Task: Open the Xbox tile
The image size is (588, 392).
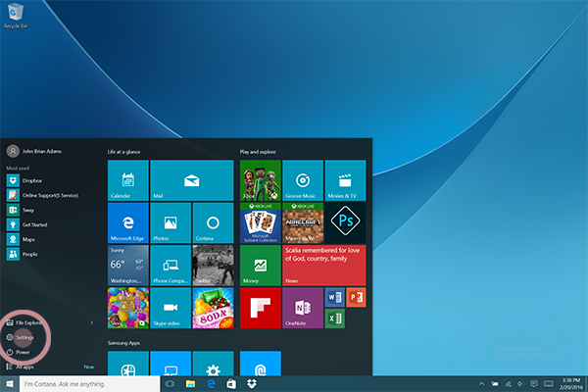Action: [x=261, y=180]
